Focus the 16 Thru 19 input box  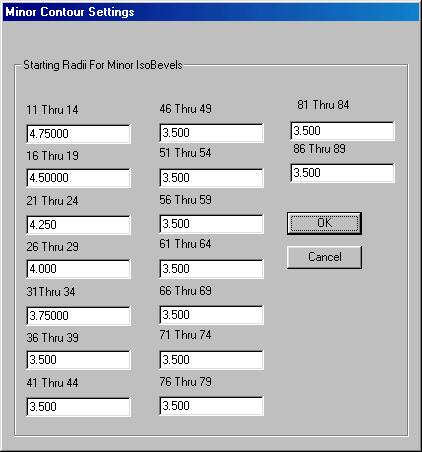pyautogui.click(x=78, y=178)
